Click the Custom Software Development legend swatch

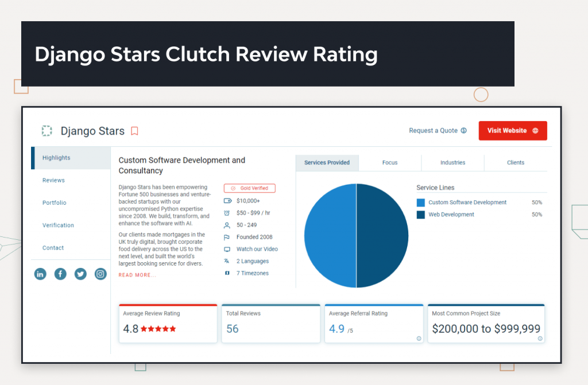pos(421,203)
